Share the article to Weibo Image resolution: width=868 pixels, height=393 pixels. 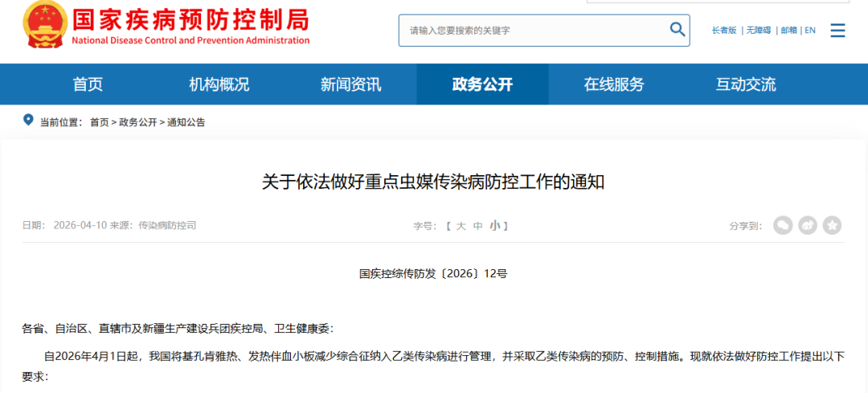[808, 226]
